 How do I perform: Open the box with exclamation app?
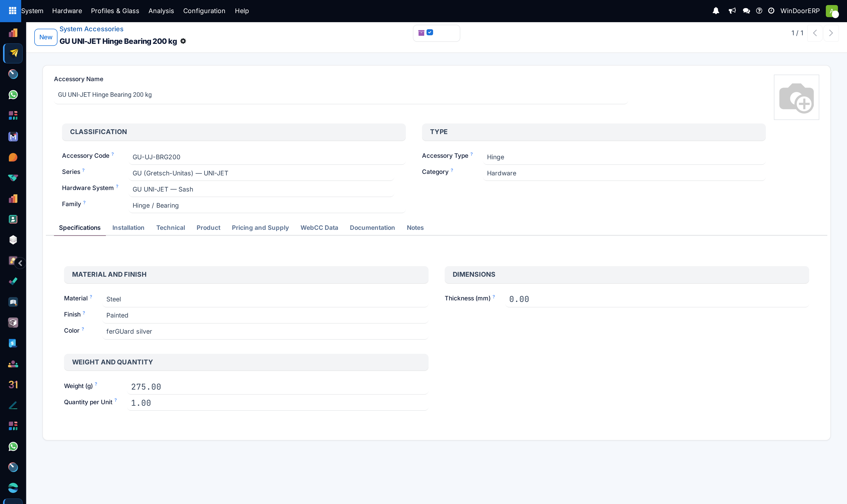(13, 323)
